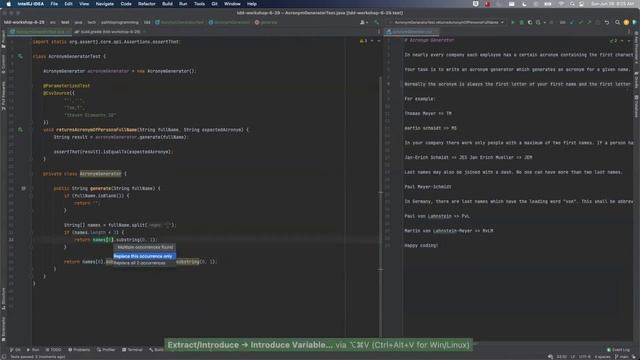
Task: Choose 'Replace all 2 occurrences' option
Action: 144,263
